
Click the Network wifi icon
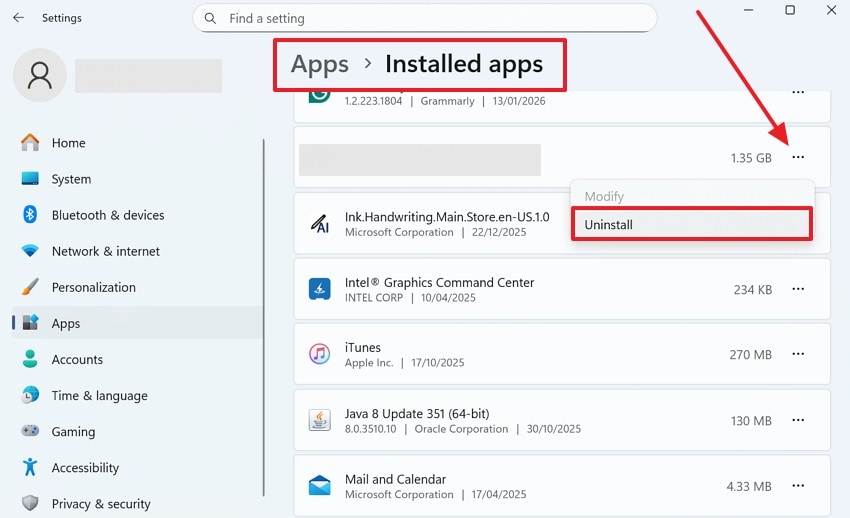point(30,251)
